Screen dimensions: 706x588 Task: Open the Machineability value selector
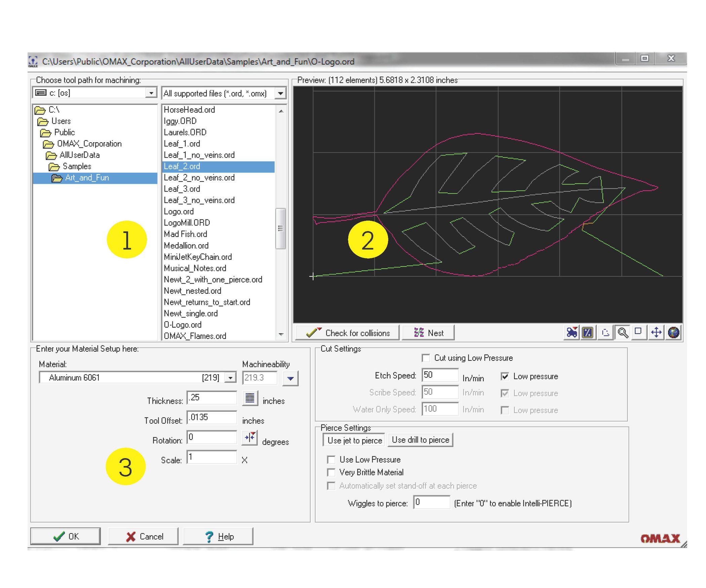pos(291,378)
